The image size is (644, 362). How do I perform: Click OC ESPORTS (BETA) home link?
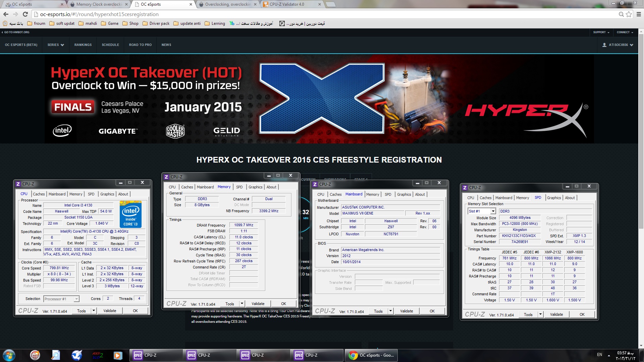[x=21, y=45]
